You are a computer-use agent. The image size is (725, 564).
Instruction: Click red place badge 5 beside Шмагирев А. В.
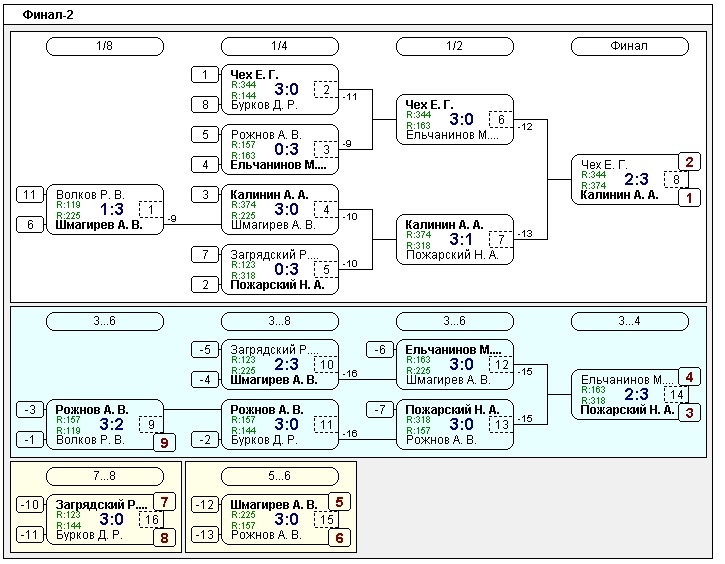(x=339, y=503)
